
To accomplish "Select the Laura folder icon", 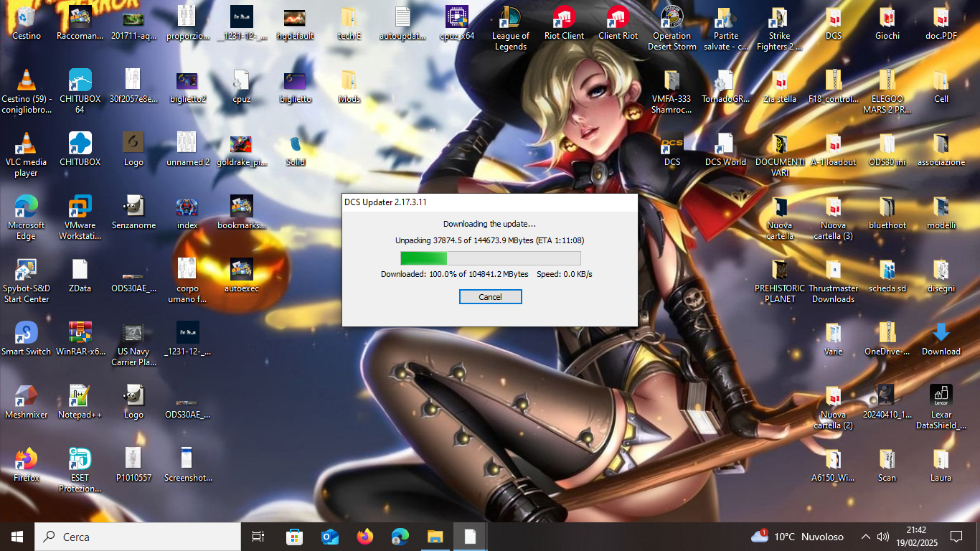I will [x=941, y=464].
